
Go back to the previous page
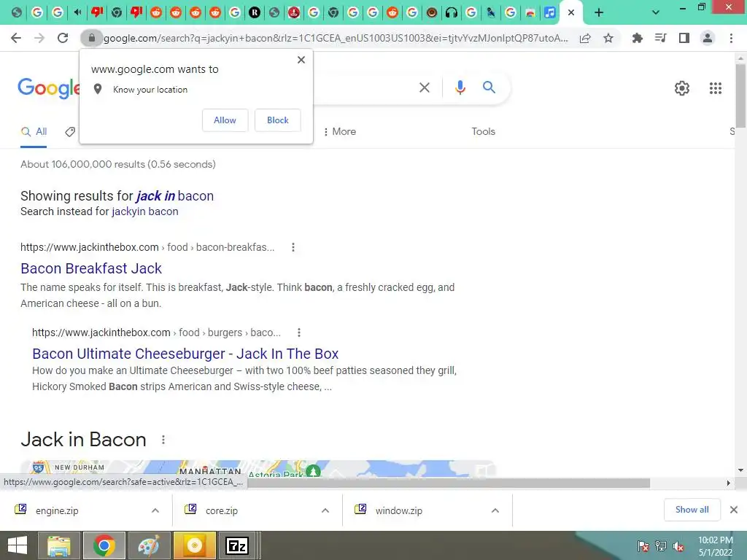click(x=16, y=38)
